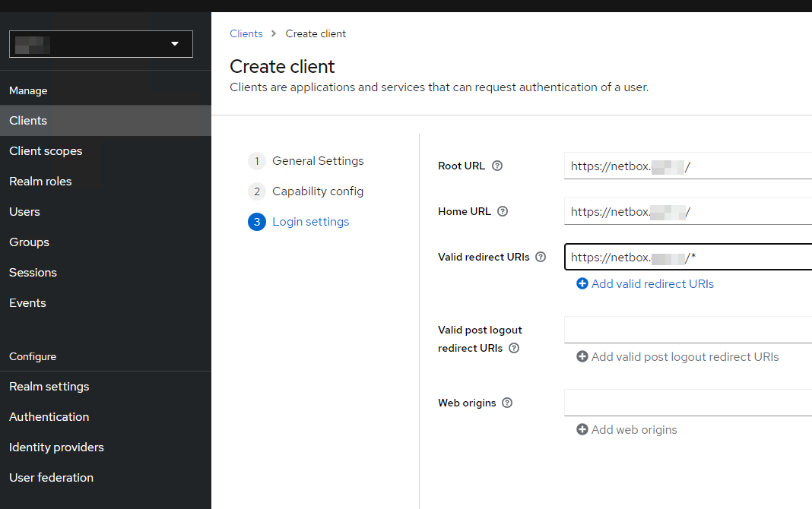Click help icon for post logout redirect URIs
The height and width of the screenshot is (509, 812).
[x=514, y=348]
